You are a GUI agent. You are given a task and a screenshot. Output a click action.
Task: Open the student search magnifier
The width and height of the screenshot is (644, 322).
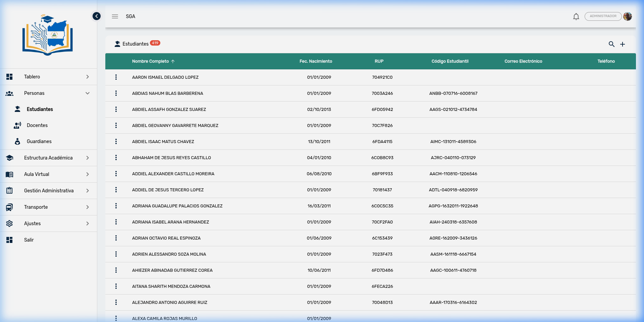coord(611,44)
